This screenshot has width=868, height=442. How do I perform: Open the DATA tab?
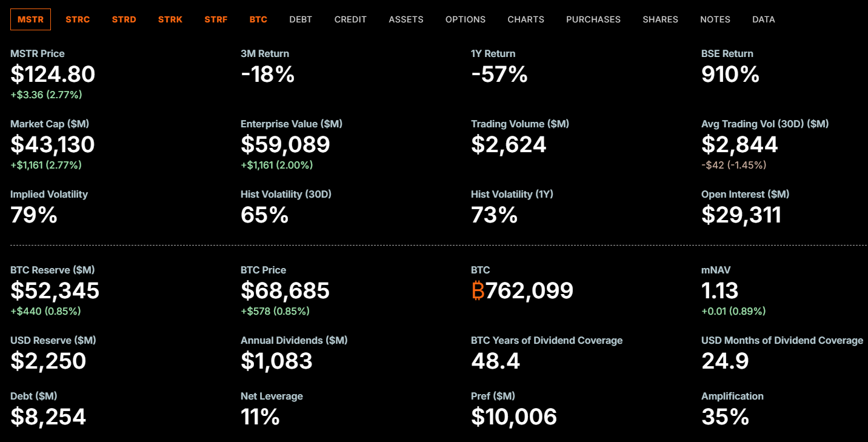tap(763, 19)
